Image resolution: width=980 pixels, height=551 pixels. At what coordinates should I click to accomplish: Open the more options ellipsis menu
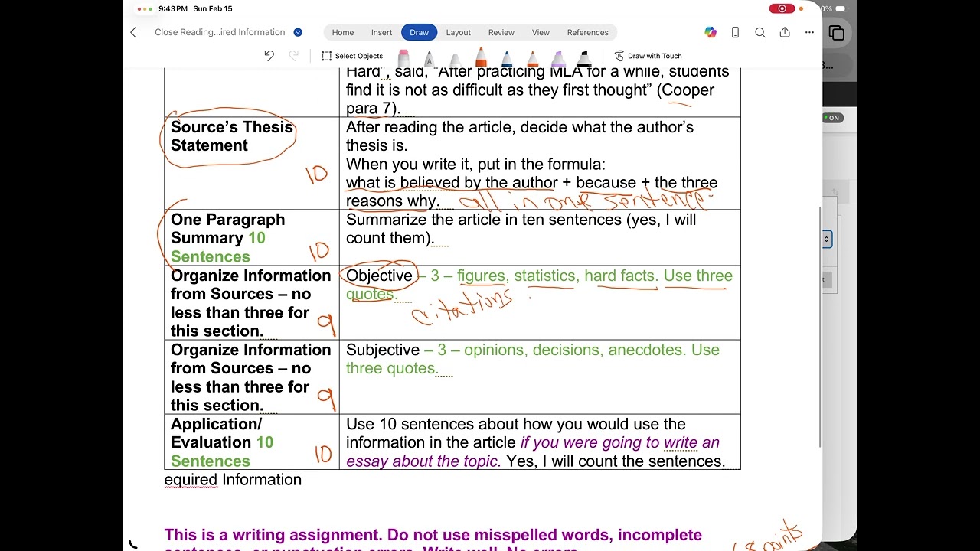809,32
